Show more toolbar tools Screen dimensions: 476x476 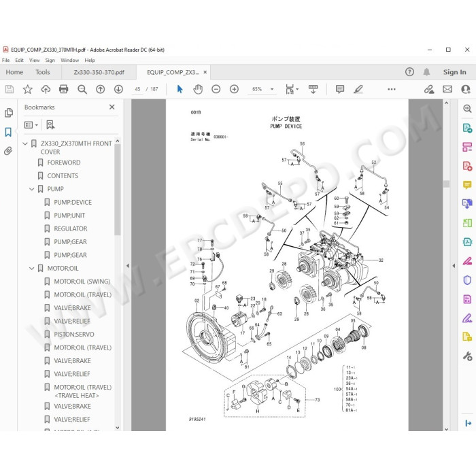click(391, 89)
